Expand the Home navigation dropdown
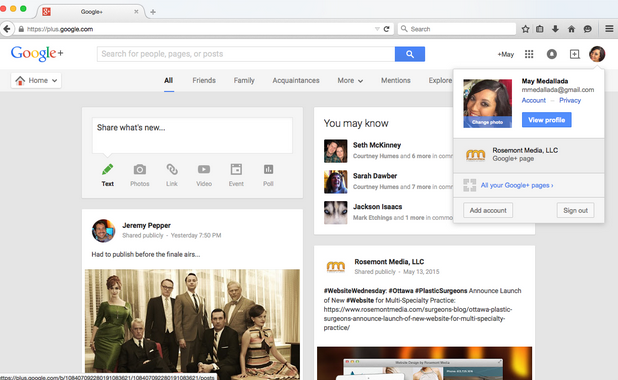The height and width of the screenshot is (380, 618). pyautogui.click(x=36, y=80)
